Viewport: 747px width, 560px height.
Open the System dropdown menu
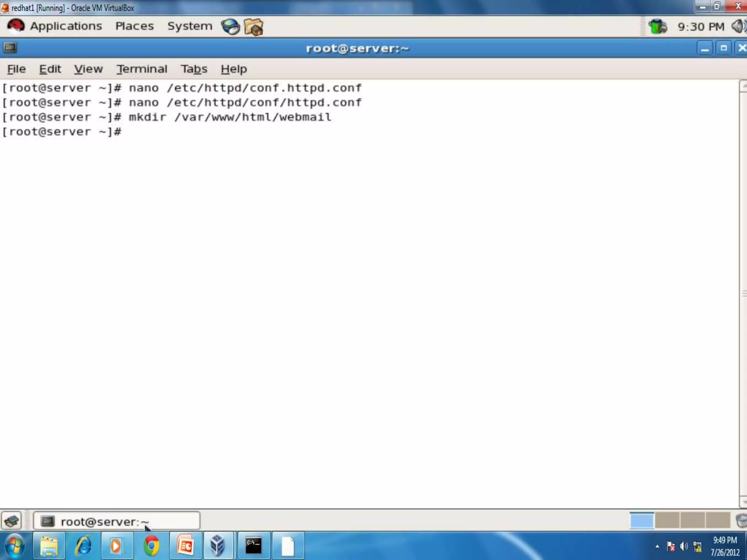coord(190,26)
